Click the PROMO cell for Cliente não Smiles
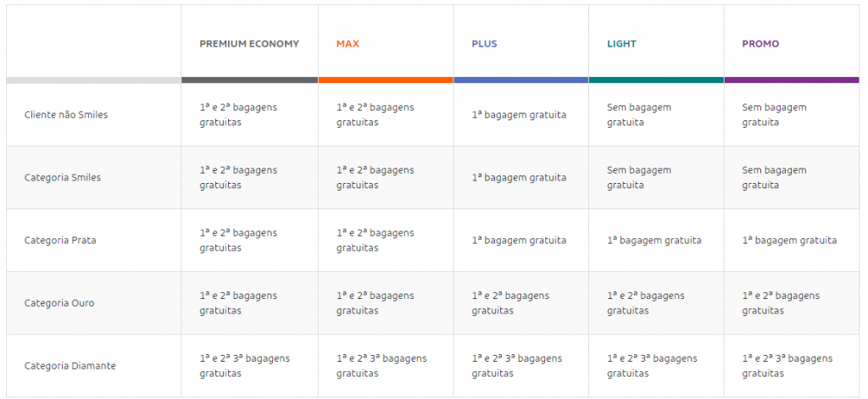This screenshot has height=399, width=868. pyautogui.click(x=774, y=115)
